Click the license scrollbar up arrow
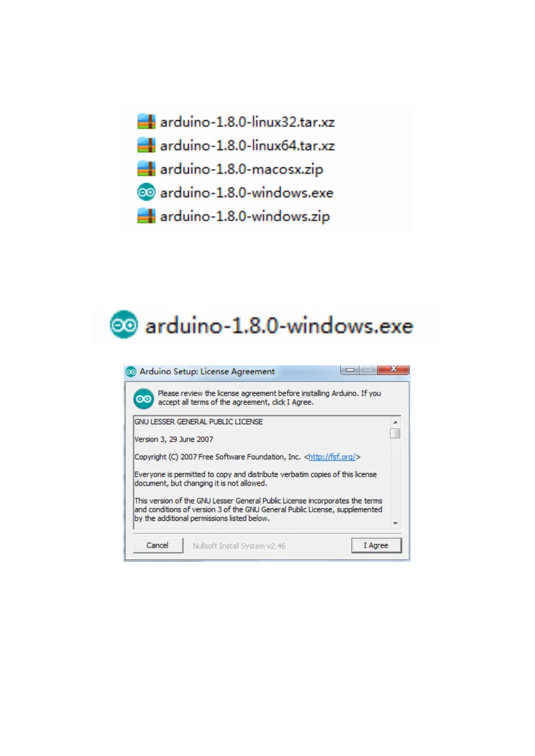Viewport: 535px width, 756px height. 395,422
